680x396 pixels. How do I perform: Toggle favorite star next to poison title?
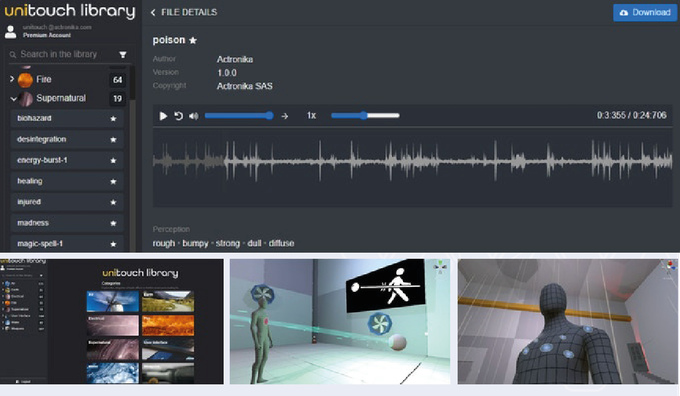click(x=193, y=40)
